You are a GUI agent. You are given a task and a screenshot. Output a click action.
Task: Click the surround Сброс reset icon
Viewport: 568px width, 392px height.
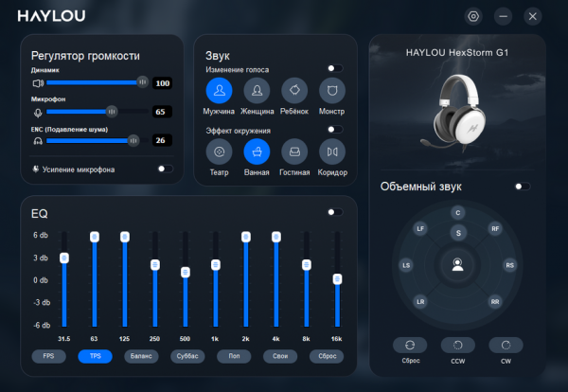(410, 345)
